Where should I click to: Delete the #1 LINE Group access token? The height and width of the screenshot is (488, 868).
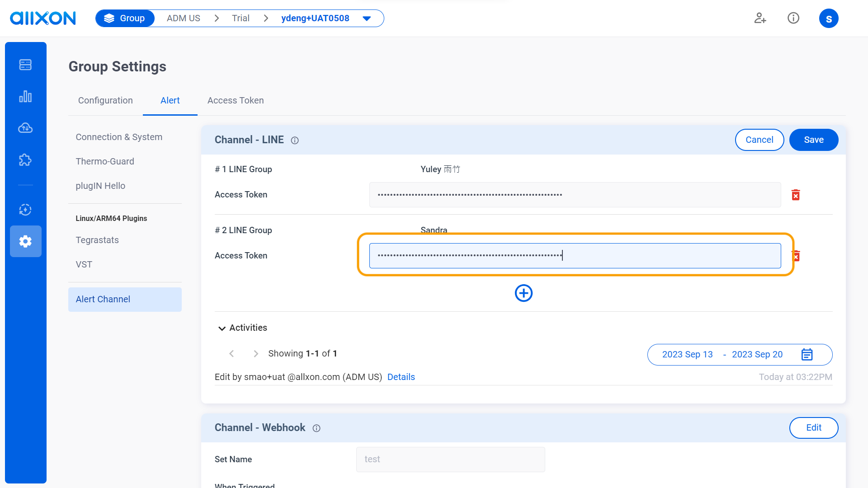(796, 195)
